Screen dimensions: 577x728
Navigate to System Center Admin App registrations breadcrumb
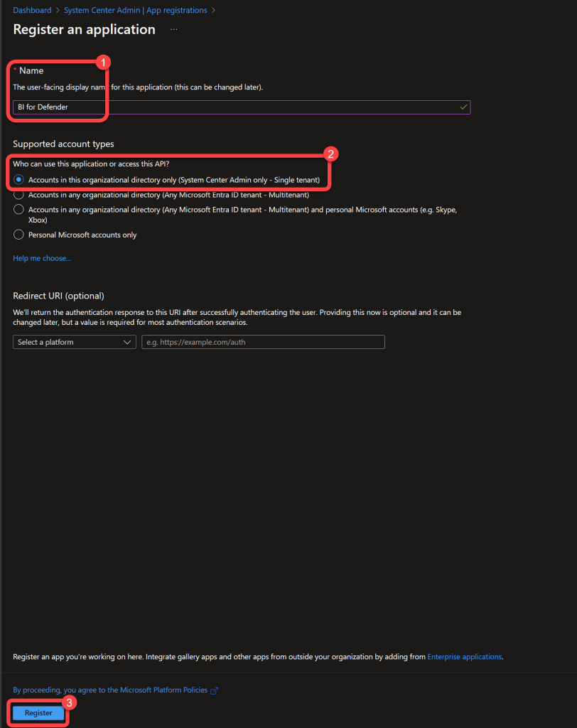[135, 11]
